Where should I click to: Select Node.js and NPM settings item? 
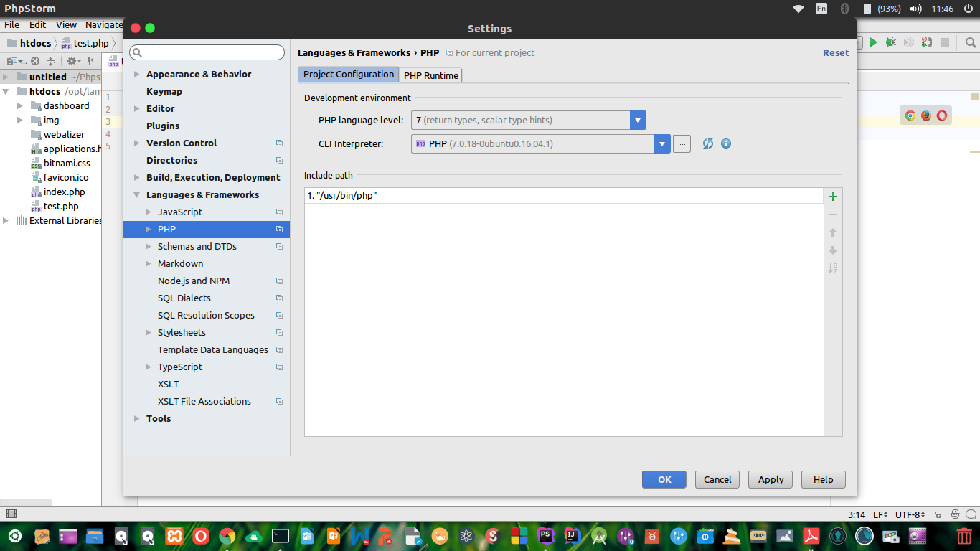(194, 281)
